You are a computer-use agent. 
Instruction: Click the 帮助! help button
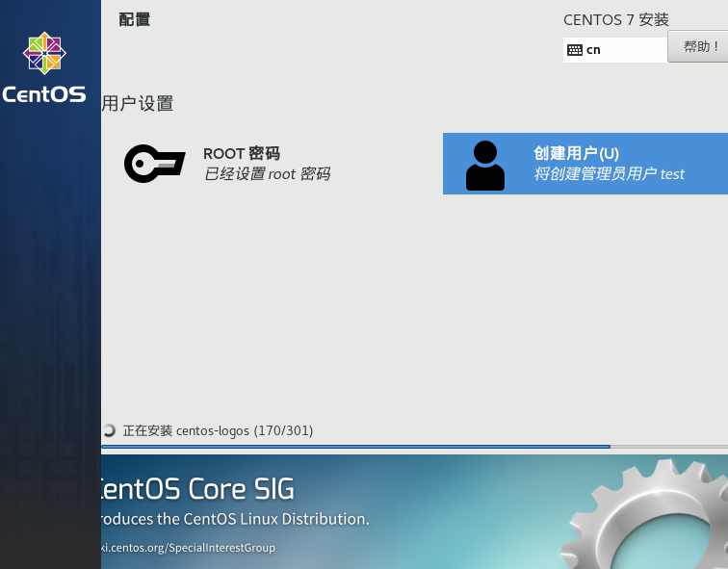[x=698, y=46]
